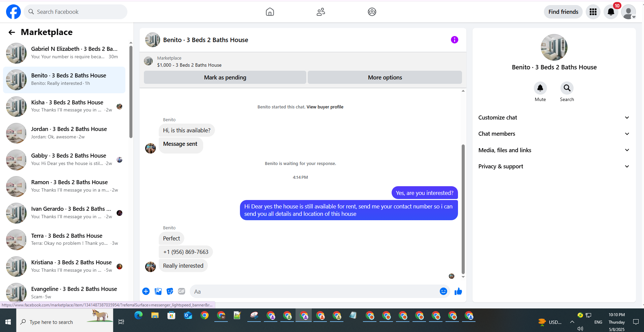Click the large listing thumbnail in right panel
Image resolution: width=644 pixels, height=332 pixels.
(554, 47)
